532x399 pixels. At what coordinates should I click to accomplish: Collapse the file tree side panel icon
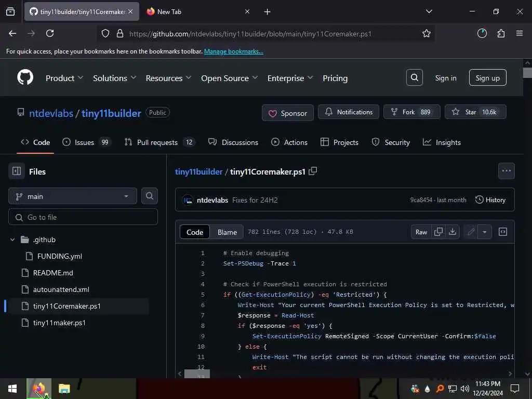coord(17,171)
